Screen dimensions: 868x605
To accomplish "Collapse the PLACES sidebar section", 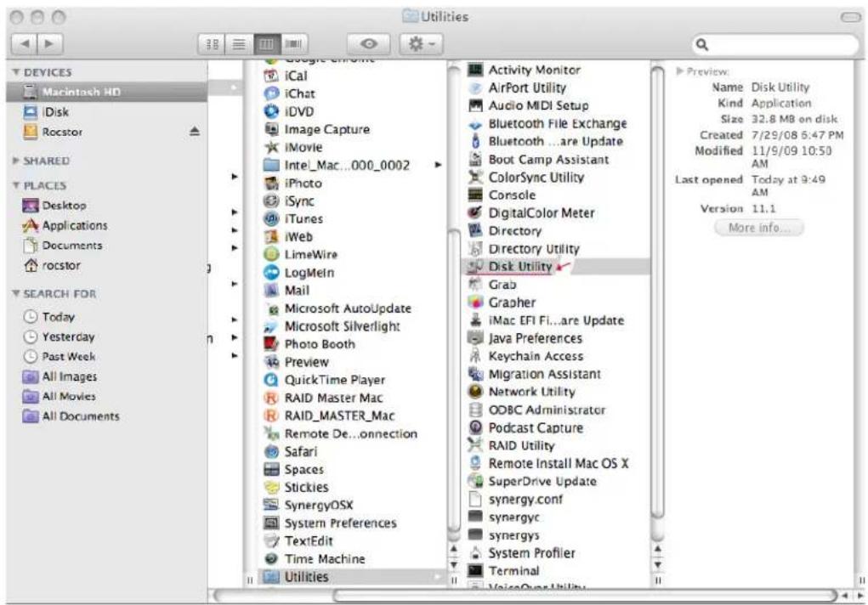I will 15,185.
